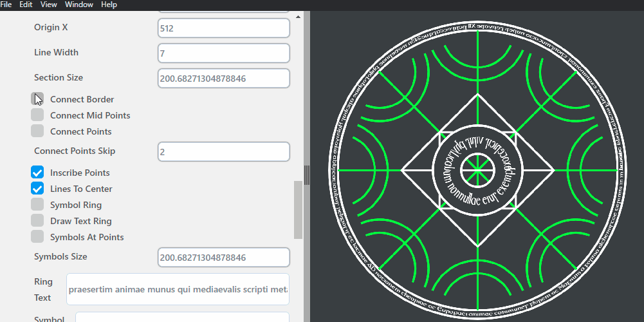Click the Section Size input field
This screenshot has width=644, height=322.
tap(224, 78)
